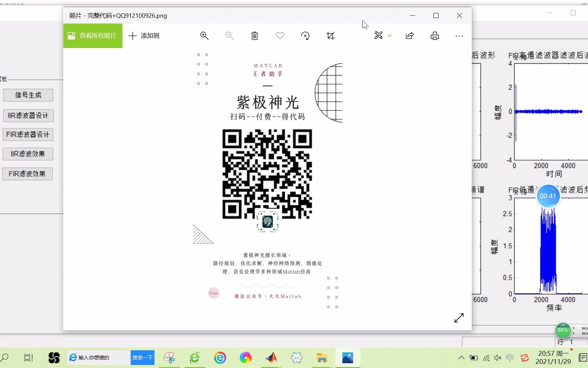The height and width of the screenshot is (368, 588).
Task: Click 添加到 to add to album
Action: 144,36
